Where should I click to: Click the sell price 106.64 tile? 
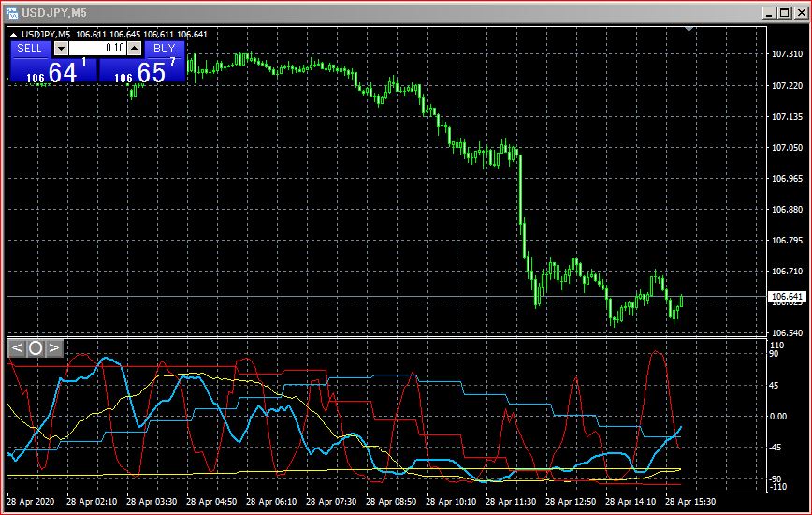[53, 70]
